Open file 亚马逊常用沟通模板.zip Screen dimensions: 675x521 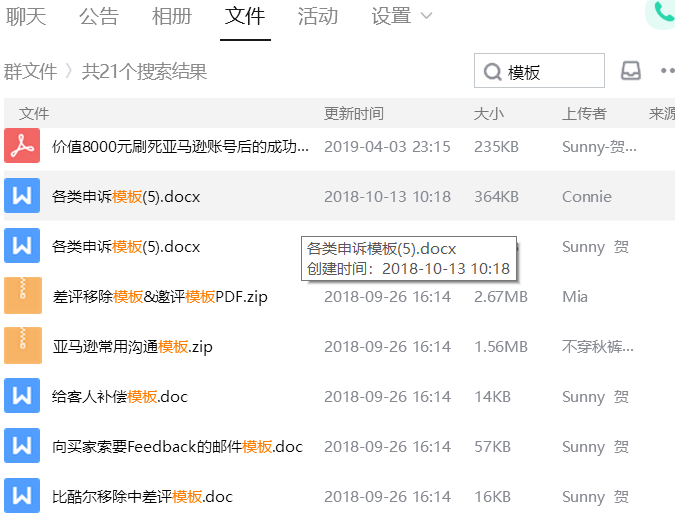(x=132, y=347)
